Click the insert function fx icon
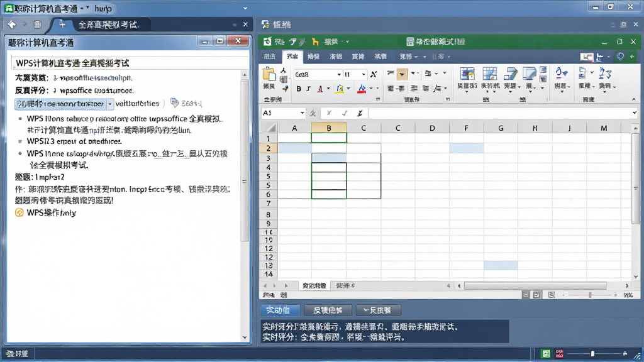The width and height of the screenshot is (644, 362). click(360, 113)
